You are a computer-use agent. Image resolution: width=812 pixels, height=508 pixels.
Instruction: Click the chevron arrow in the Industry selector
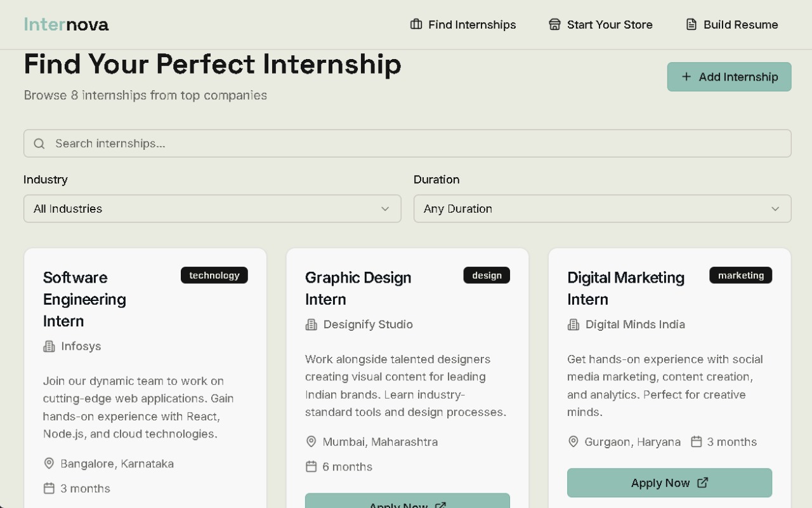(x=385, y=209)
